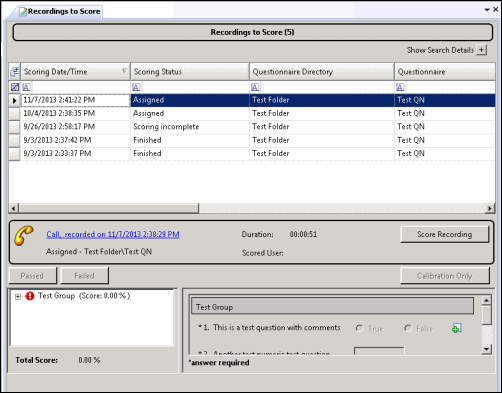Add comment with green plus icon
This screenshot has width=502, height=393.
456,328
